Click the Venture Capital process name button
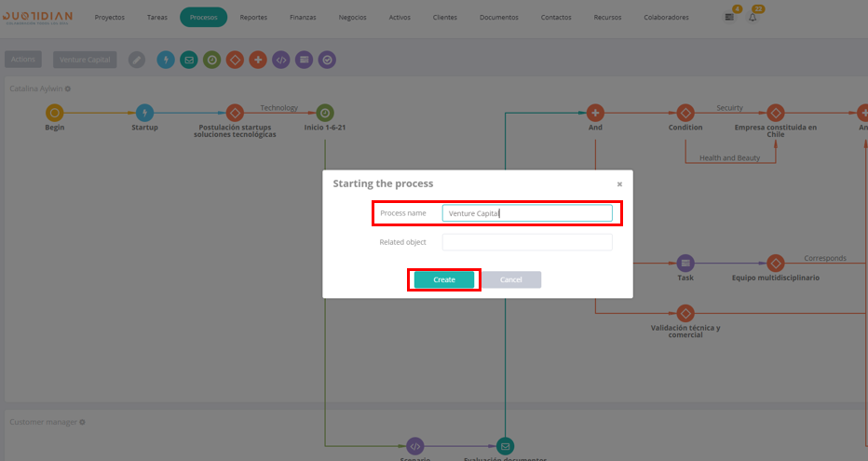The height and width of the screenshot is (461, 868). click(x=85, y=60)
